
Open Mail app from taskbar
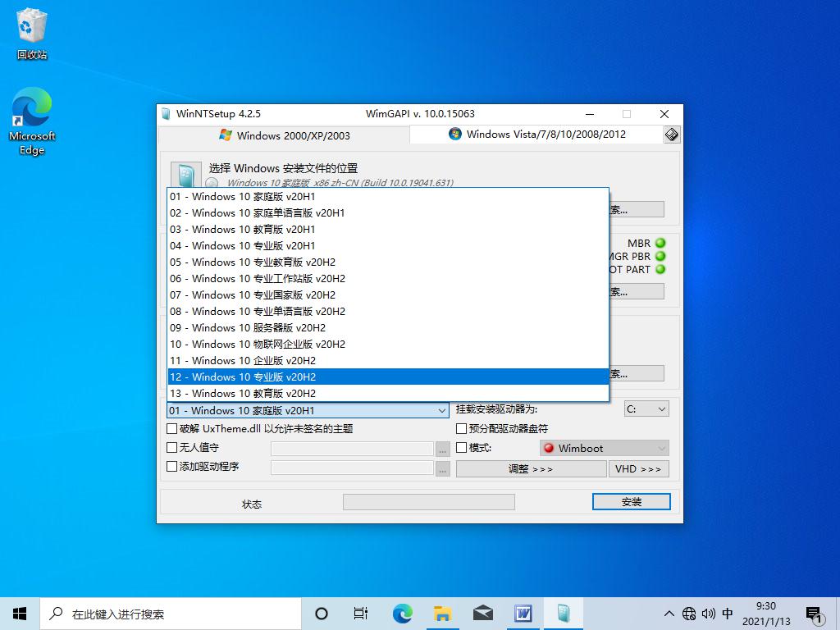[x=483, y=613]
